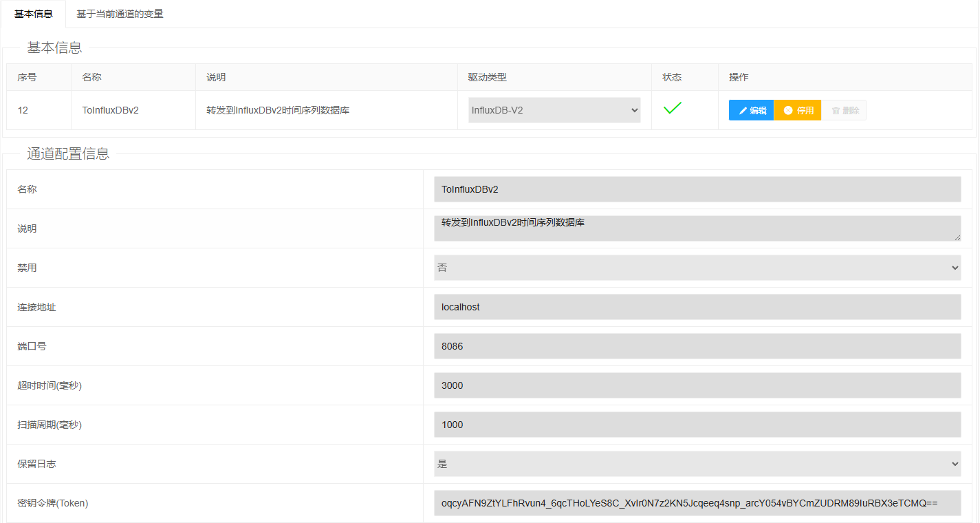Screen dimensions: 980x523
Task: Click the 扫描周期(毫秒) row label
Action: point(50,425)
